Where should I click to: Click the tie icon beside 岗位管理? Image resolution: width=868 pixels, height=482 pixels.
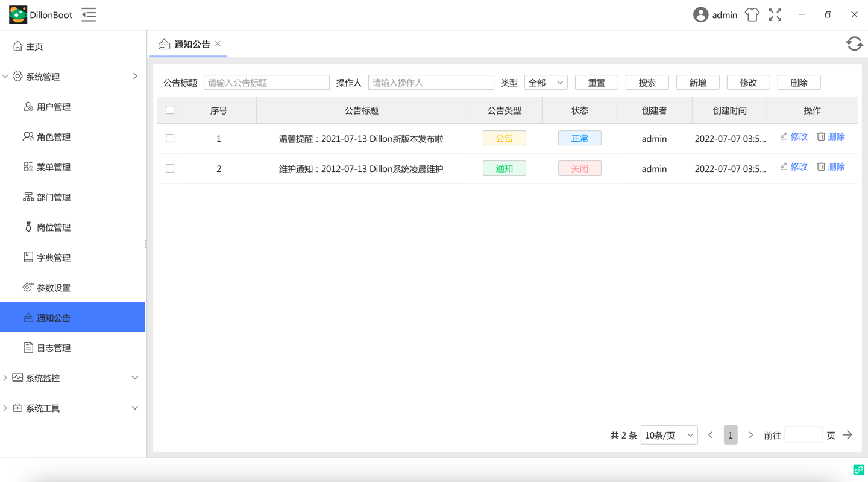[28, 227]
